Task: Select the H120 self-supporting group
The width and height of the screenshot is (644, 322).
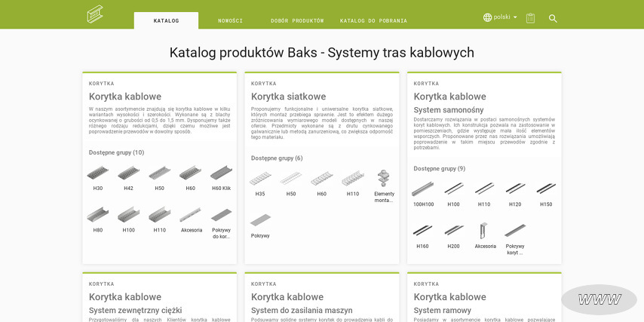Action: pos(515,195)
